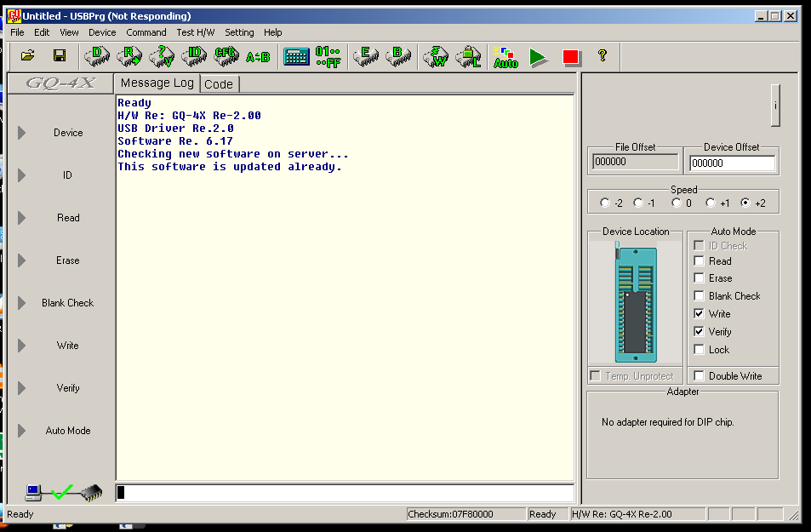Expand the Write sidebar arrow
Image resolution: width=811 pixels, height=532 pixels.
(21, 346)
